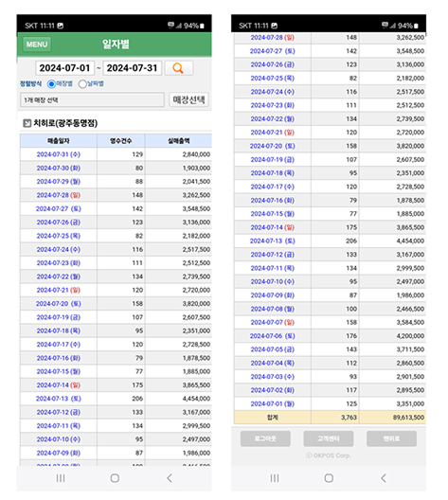The height and width of the screenshot is (500, 448).
Task: Click the 매출일자 column header
Action: 59,140
